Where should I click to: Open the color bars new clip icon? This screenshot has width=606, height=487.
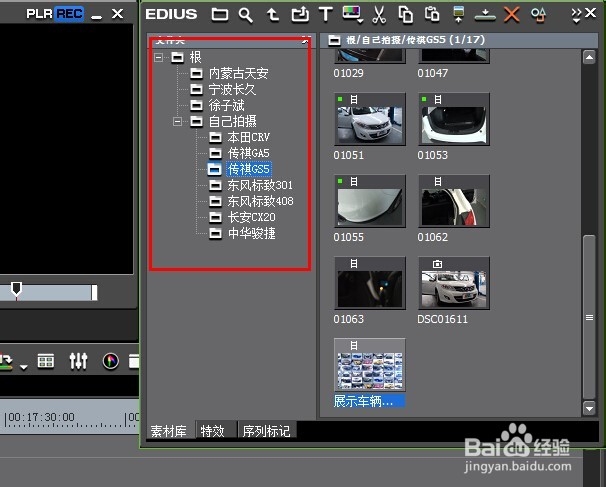[x=352, y=14]
